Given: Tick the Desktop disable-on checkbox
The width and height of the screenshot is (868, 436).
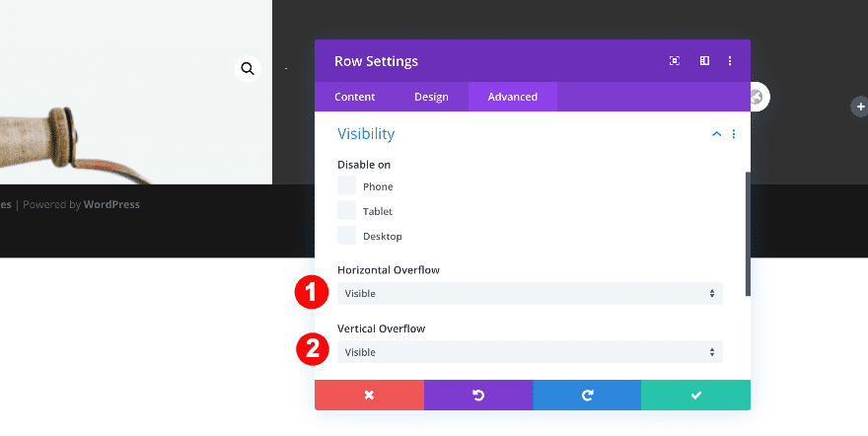Looking at the screenshot, I should point(347,235).
